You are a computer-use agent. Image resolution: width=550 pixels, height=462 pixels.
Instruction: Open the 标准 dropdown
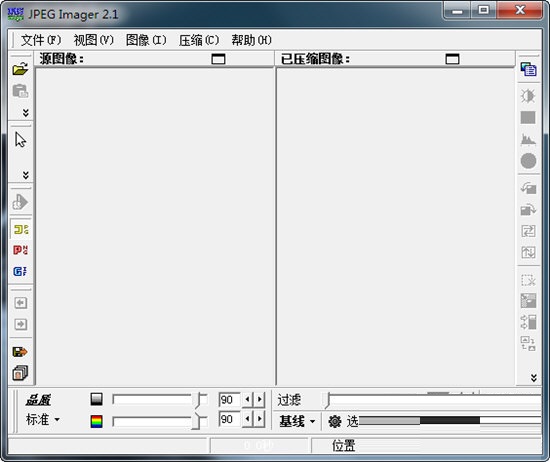(x=43, y=419)
